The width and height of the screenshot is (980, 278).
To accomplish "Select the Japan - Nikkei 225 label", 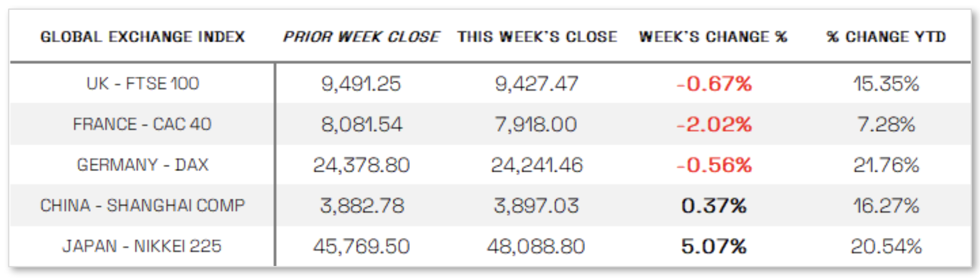I will point(142,246).
